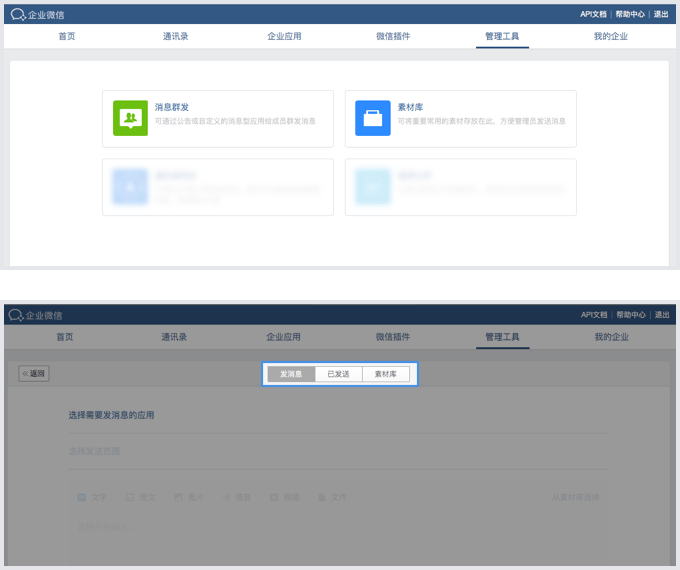Open the 素材库 card title
This screenshot has width=680, height=570.
(x=410, y=107)
